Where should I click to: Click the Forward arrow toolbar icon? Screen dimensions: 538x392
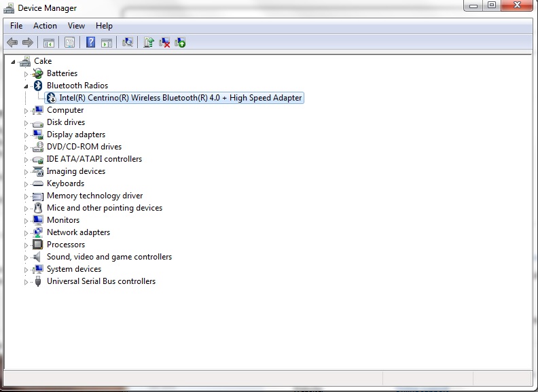tap(28, 43)
